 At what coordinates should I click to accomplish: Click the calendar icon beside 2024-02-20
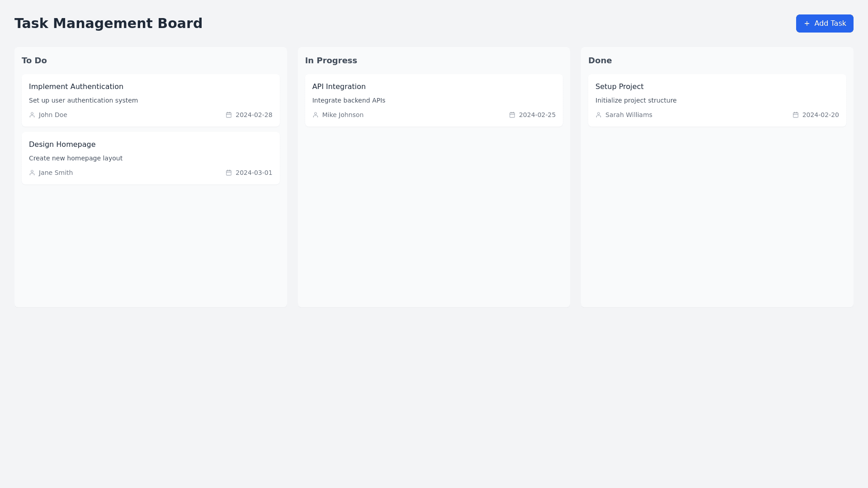796,115
